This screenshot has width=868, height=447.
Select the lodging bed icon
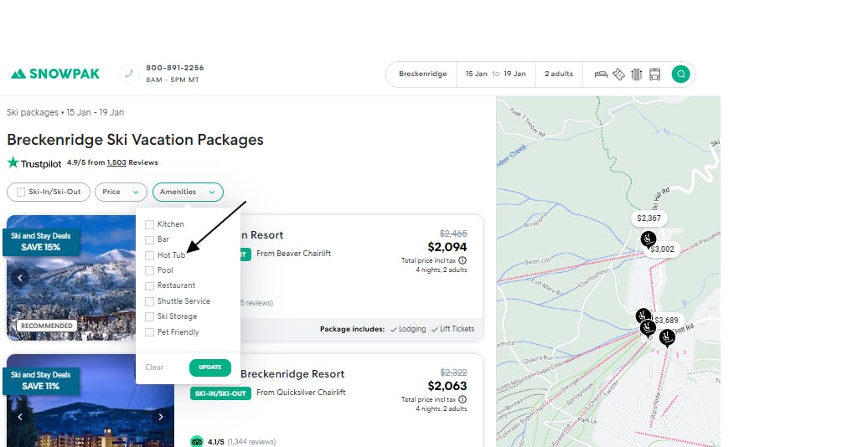pos(601,74)
